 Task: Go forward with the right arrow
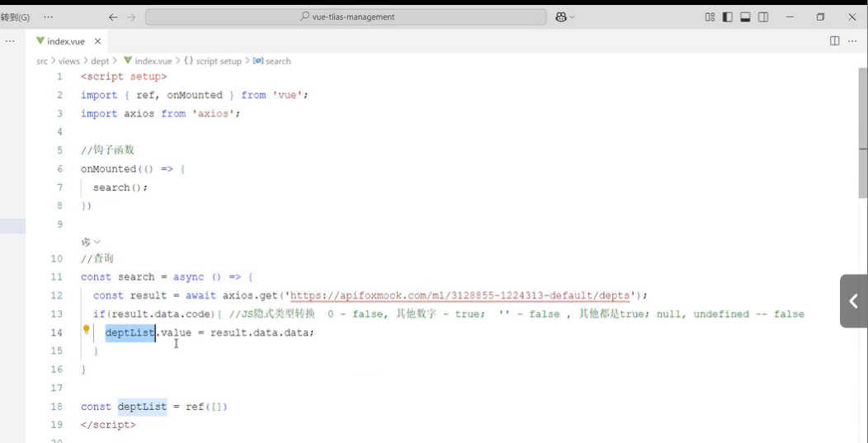131,17
